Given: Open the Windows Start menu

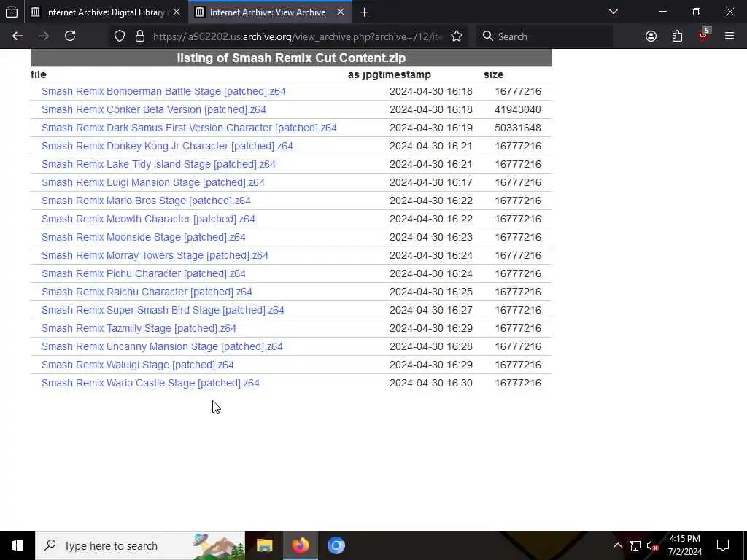Looking at the screenshot, I should tap(18, 545).
